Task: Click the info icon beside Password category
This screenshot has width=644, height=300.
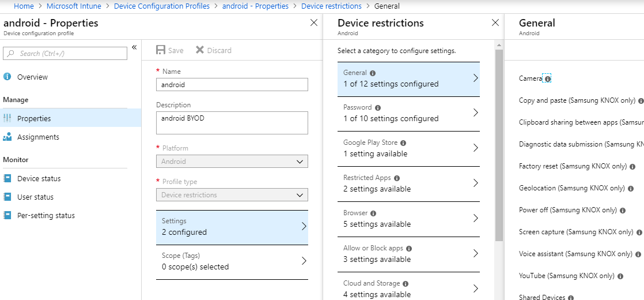Action: pyautogui.click(x=378, y=108)
